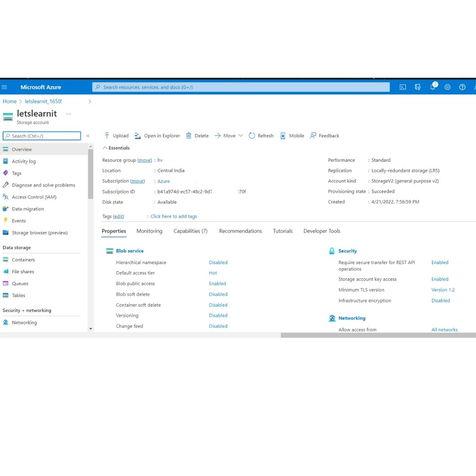
Task: Click Hierarchical namespace Disabled value
Action: (x=218, y=263)
